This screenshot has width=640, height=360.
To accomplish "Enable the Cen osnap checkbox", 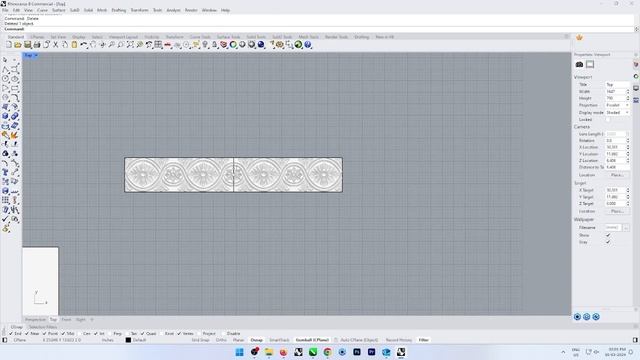I will click(x=79, y=333).
